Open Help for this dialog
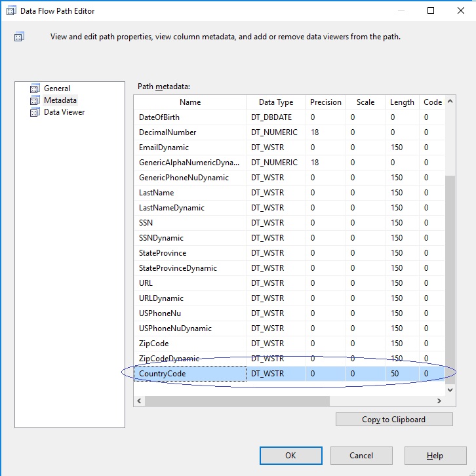 click(x=435, y=456)
